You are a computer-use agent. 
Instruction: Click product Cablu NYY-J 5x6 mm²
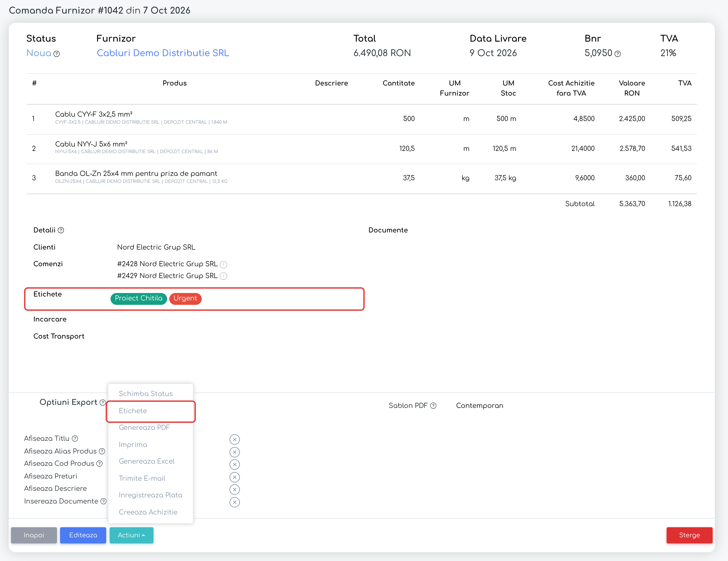click(x=91, y=144)
